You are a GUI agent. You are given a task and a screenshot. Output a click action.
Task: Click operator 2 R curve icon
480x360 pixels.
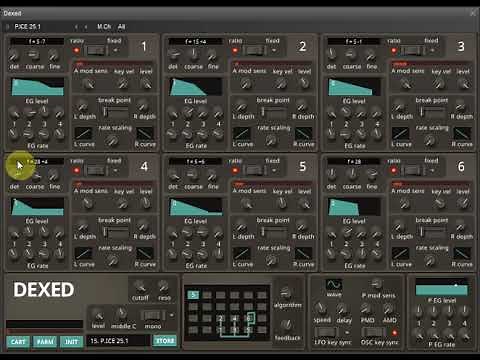(303, 134)
